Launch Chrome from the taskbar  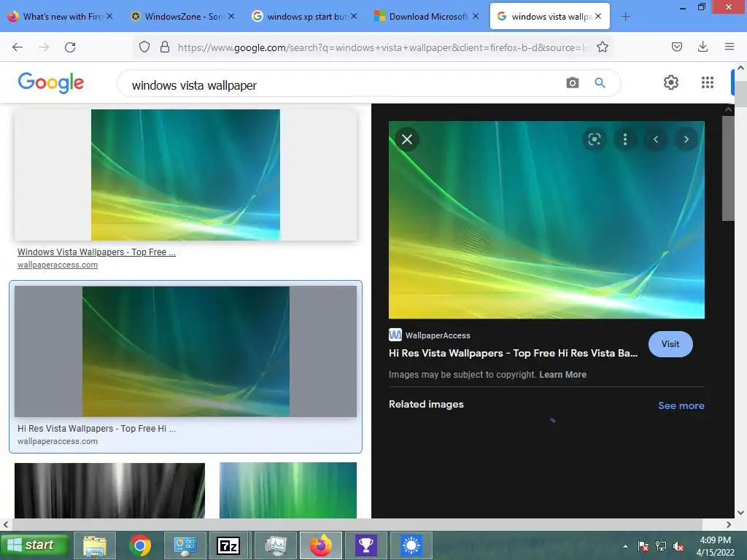tap(139, 545)
